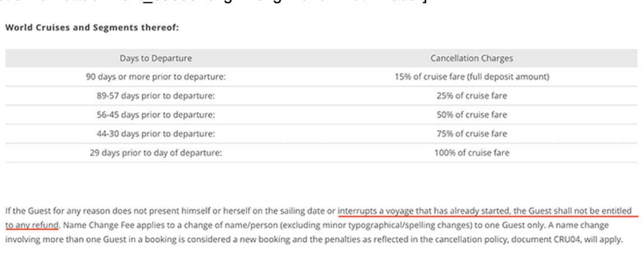
Task: Click the '15% of cruise fare (full deposit amount)' cell
Action: click(x=471, y=77)
